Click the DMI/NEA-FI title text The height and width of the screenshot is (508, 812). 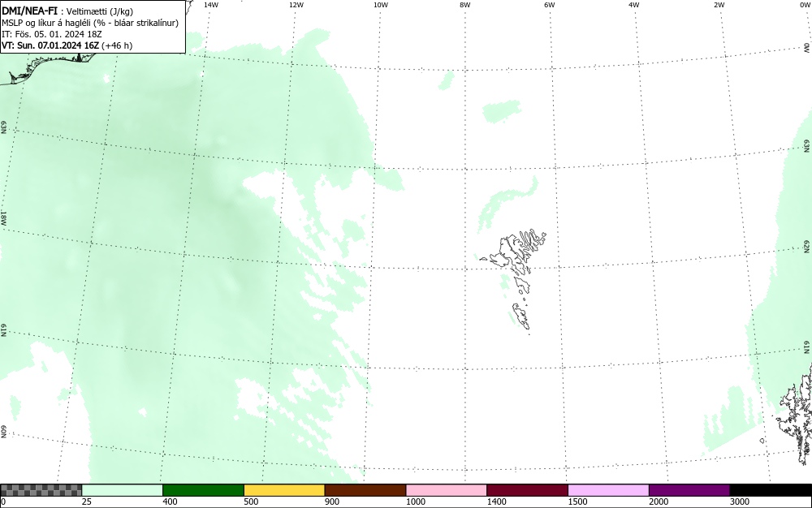(29, 11)
